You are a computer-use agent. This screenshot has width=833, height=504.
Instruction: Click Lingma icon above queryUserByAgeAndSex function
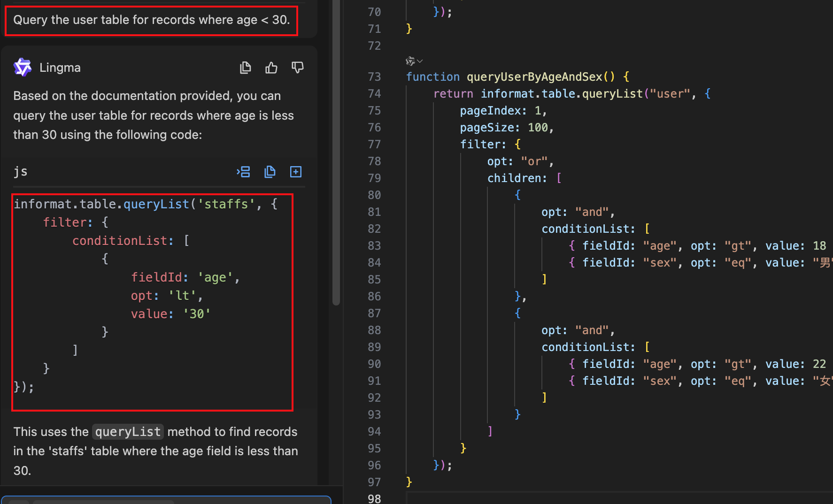coord(410,61)
